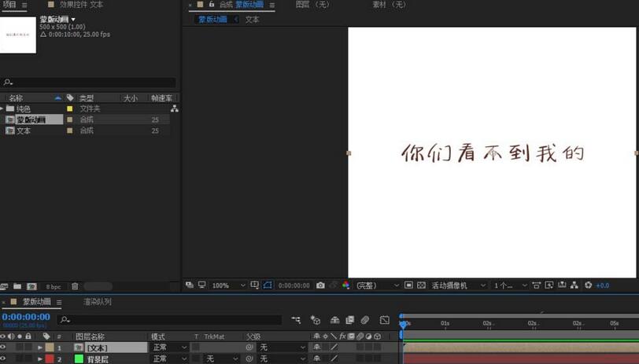The image size is (639, 364).
Task: Toggle quality switch on the 背景层 layer
Action: [x=334, y=358]
